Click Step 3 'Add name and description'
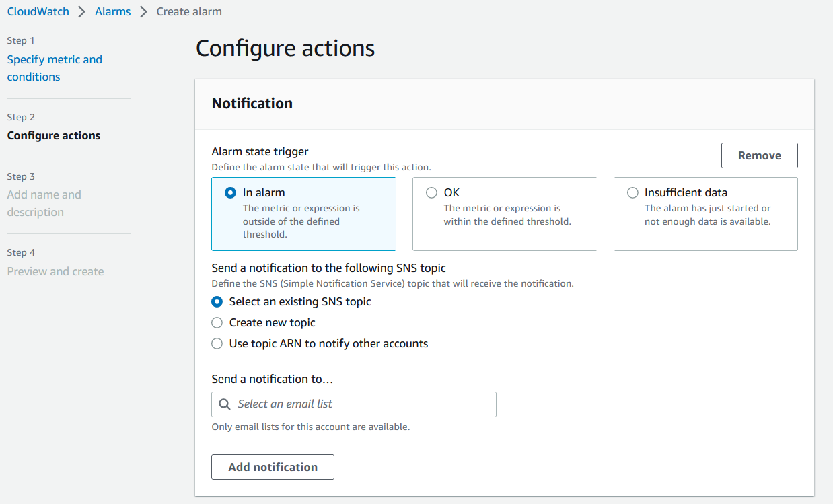Image resolution: width=833 pixels, height=504 pixels. click(x=44, y=203)
